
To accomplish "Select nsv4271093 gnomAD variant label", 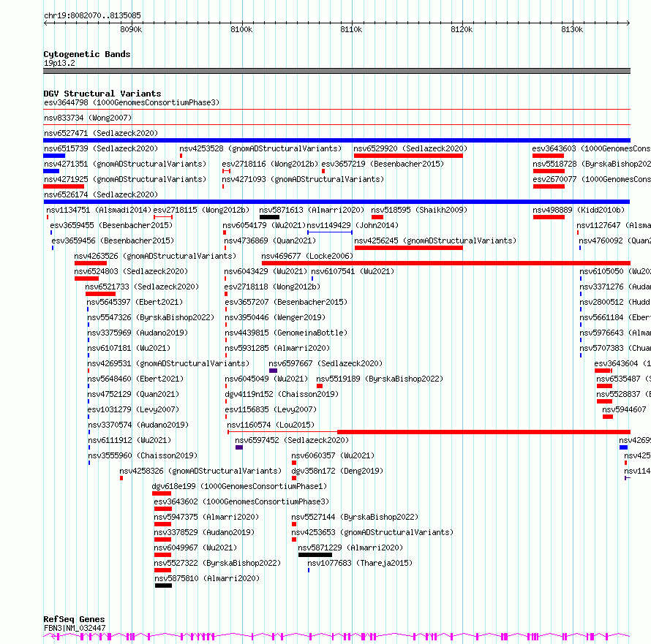I will point(303,179).
